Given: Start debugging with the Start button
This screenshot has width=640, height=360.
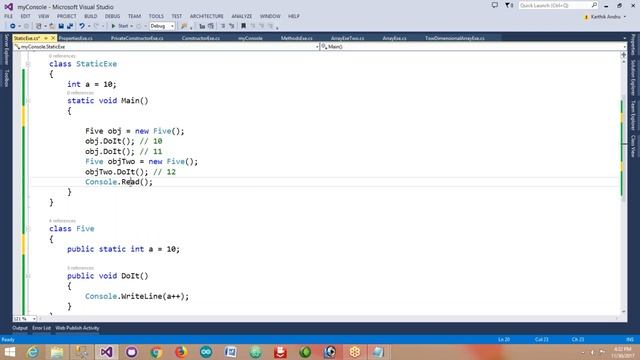Looking at the screenshot, I should click(x=120, y=26).
